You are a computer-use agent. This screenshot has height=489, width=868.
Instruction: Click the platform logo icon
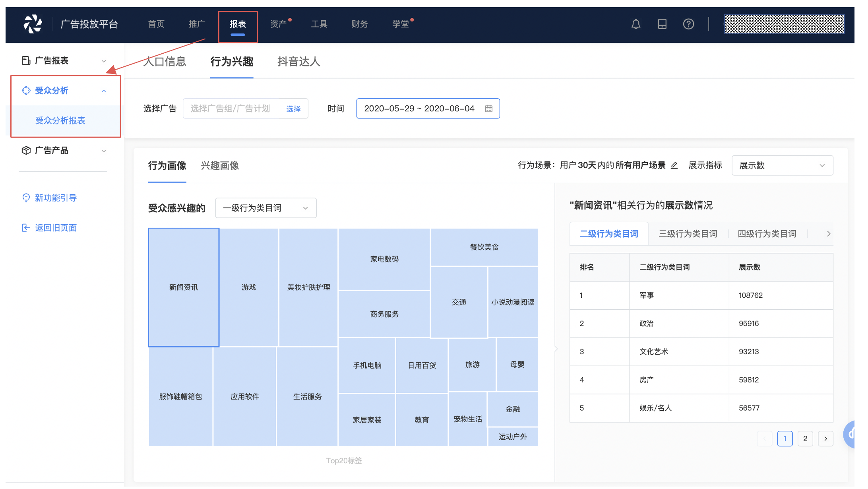click(x=33, y=24)
